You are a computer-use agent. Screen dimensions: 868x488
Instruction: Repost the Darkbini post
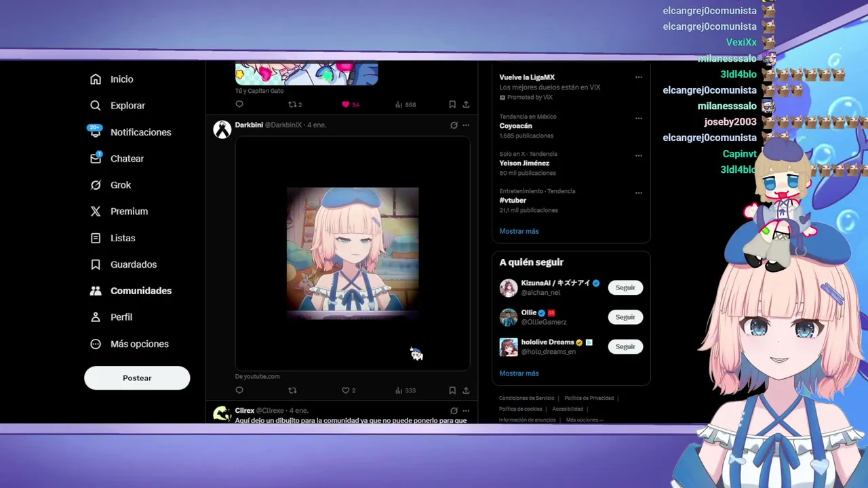click(x=292, y=390)
